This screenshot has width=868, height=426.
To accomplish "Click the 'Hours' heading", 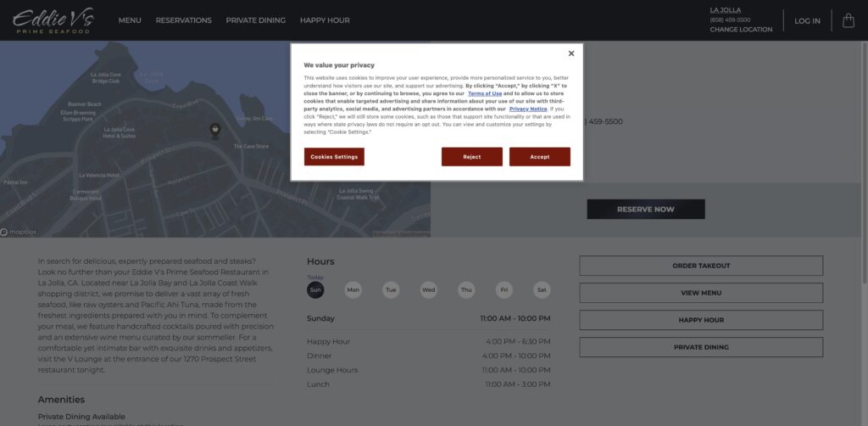I will (x=320, y=261).
